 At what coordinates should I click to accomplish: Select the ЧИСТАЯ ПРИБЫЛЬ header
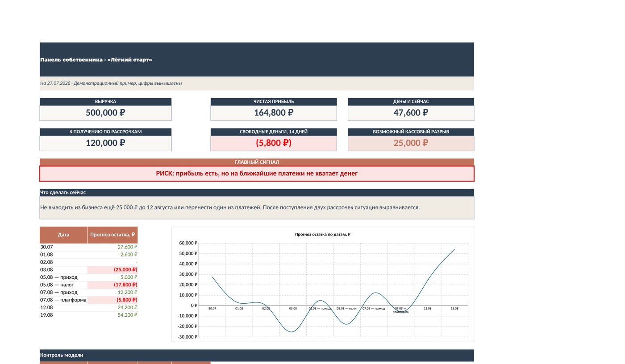[x=274, y=102]
